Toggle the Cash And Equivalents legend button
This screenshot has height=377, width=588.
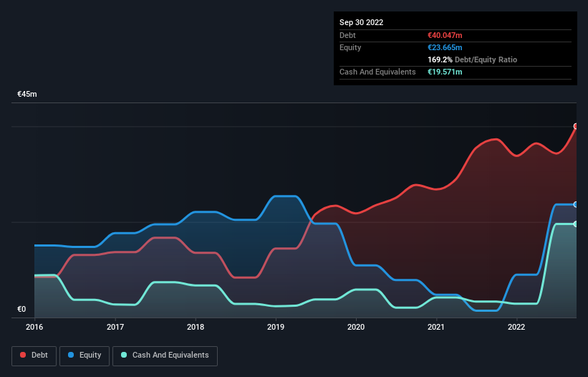(x=165, y=355)
